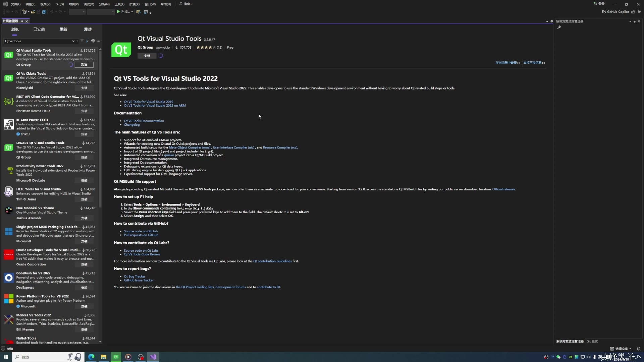Screen dimensions: 644x362
Task: Toggle auto-hide pin on Solution Explorer panel
Action: click(x=634, y=21)
